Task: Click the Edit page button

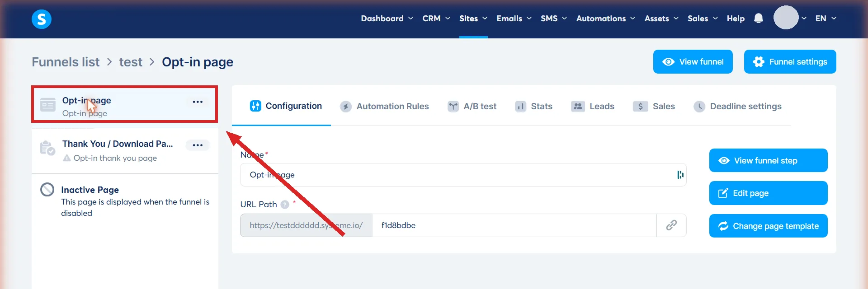Action: click(x=768, y=193)
